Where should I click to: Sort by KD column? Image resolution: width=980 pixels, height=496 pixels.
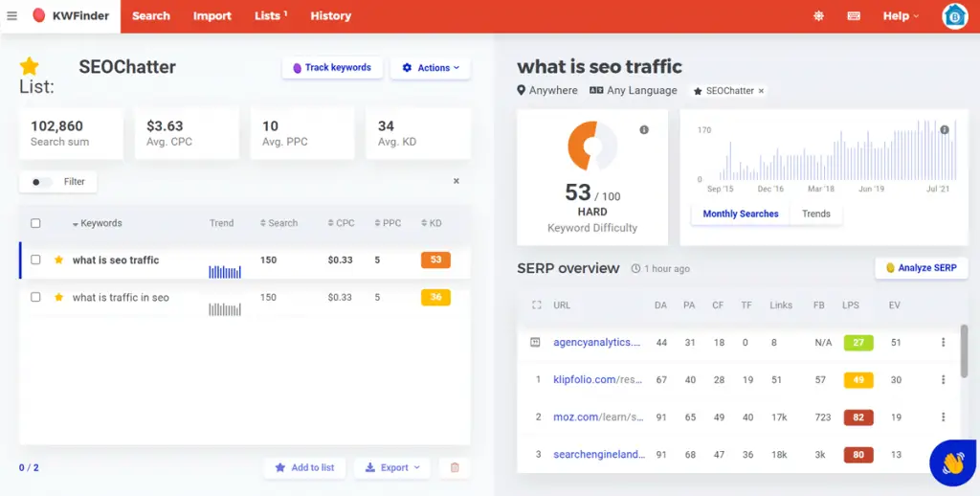tap(432, 223)
